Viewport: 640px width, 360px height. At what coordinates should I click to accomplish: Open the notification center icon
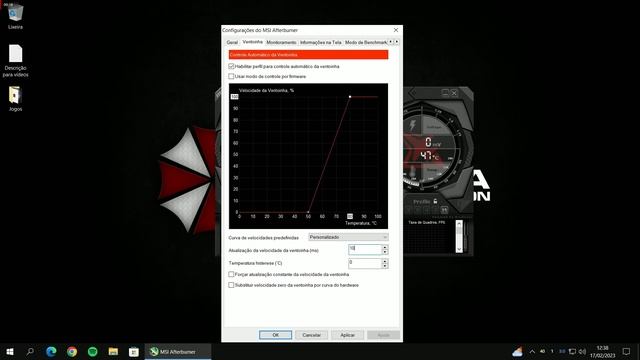pos(627,351)
